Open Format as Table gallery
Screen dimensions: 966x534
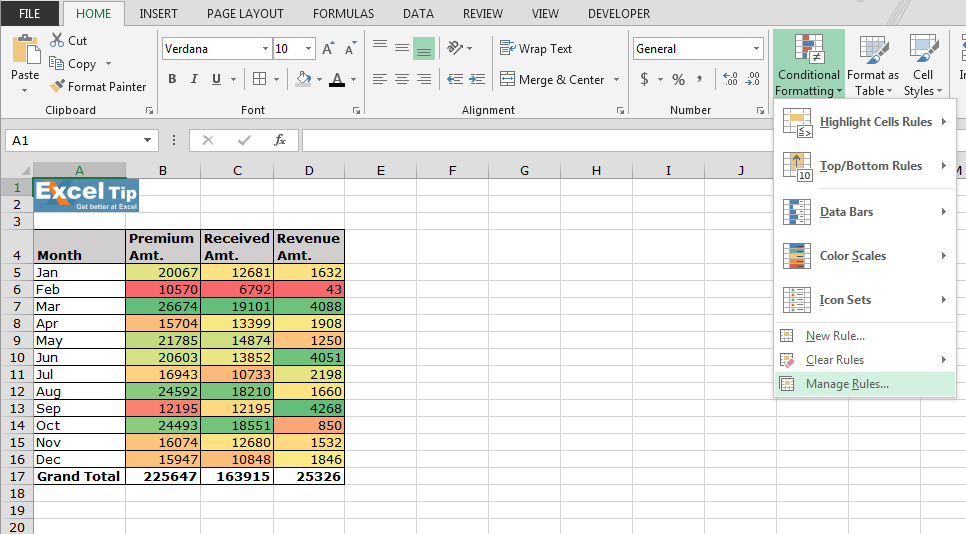pyautogui.click(x=873, y=65)
